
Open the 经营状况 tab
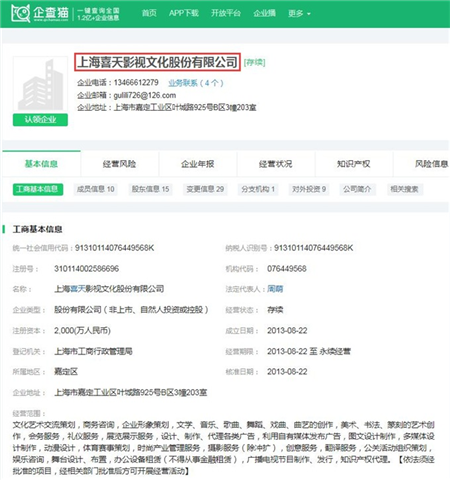pyautogui.click(x=276, y=164)
